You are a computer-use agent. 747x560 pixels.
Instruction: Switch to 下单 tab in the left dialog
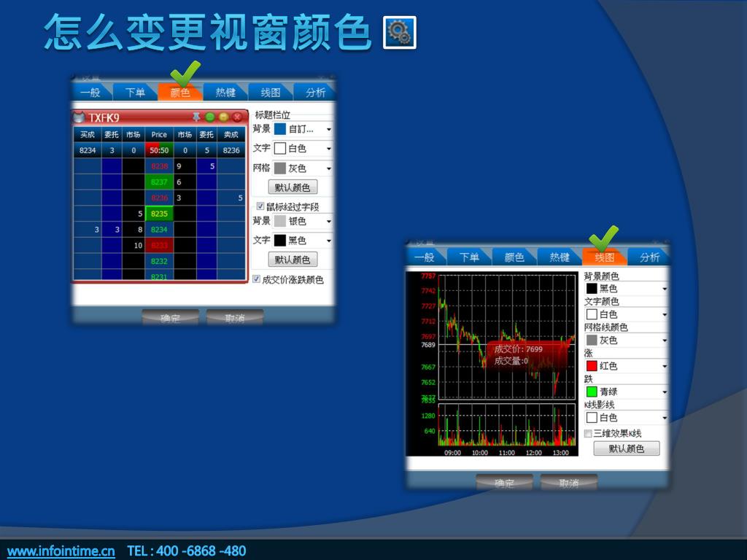click(135, 92)
